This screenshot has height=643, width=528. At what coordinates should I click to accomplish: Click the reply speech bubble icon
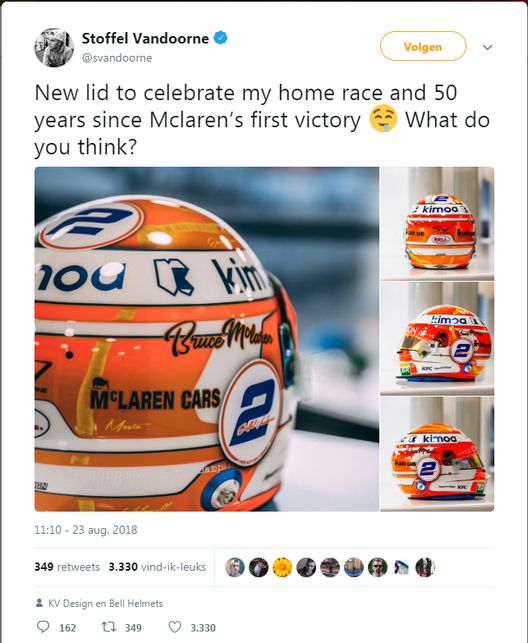pyautogui.click(x=43, y=627)
